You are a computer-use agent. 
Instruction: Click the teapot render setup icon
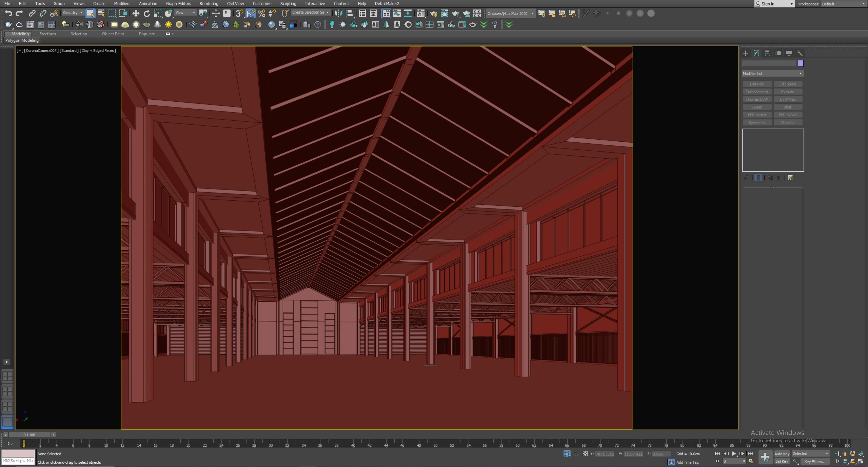(434, 14)
